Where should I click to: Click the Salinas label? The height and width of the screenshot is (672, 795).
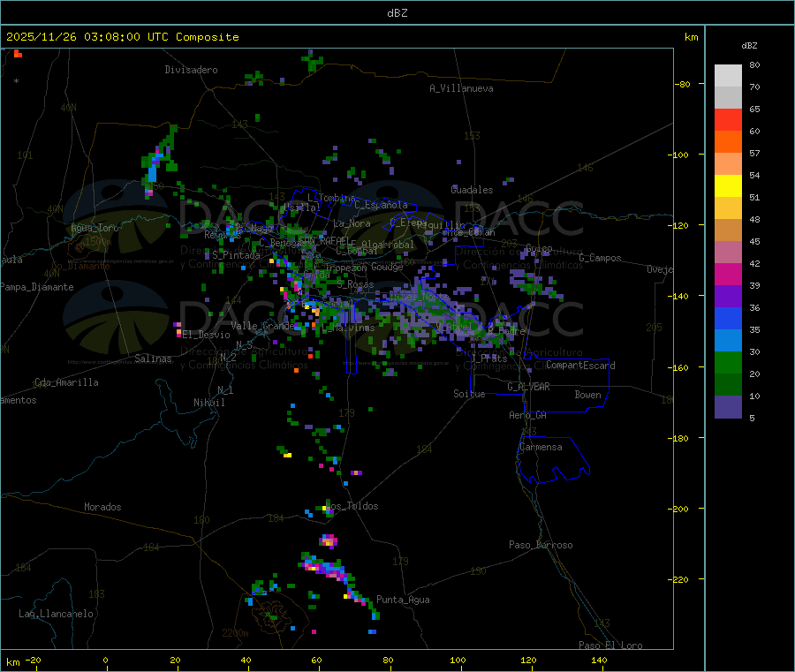[x=153, y=359]
